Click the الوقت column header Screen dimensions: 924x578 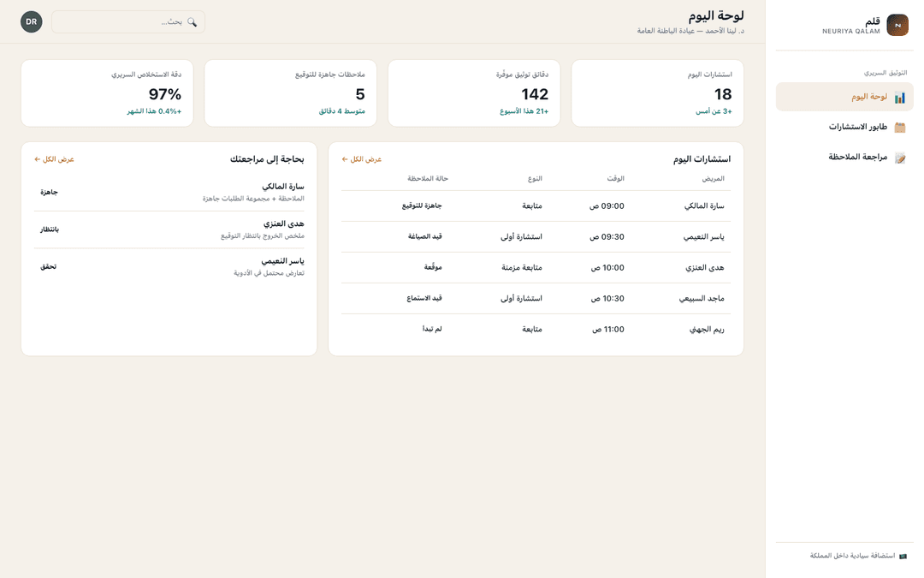pos(615,178)
